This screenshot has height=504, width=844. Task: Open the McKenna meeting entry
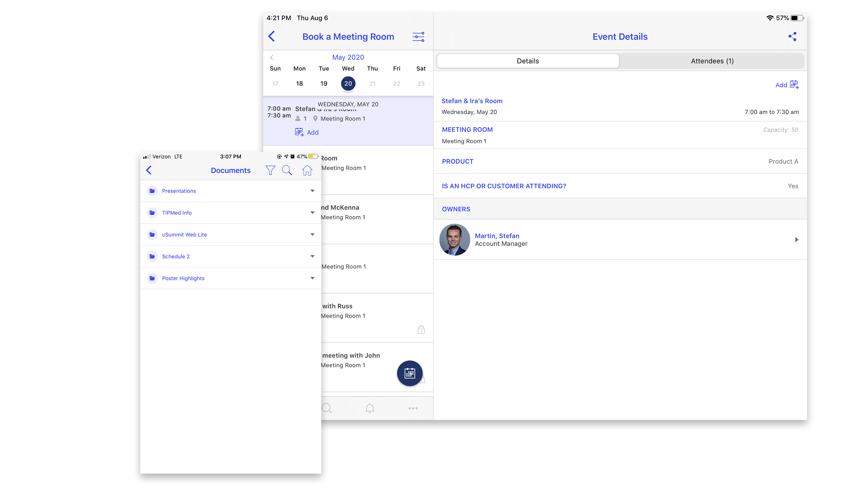click(377, 219)
